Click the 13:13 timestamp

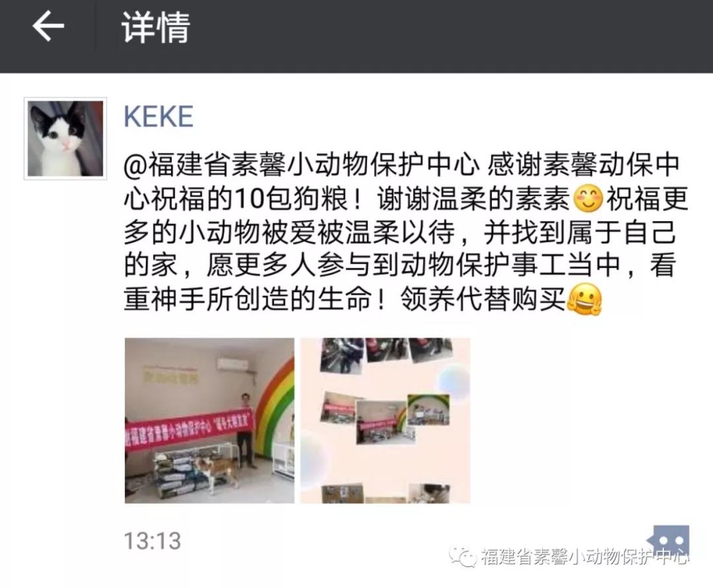tap(153, 540)
